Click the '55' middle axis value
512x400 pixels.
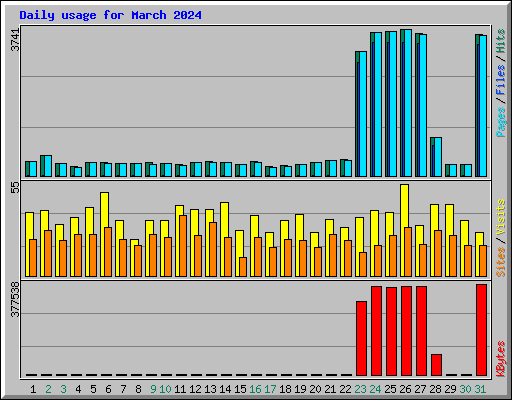[x=15, y=187]
